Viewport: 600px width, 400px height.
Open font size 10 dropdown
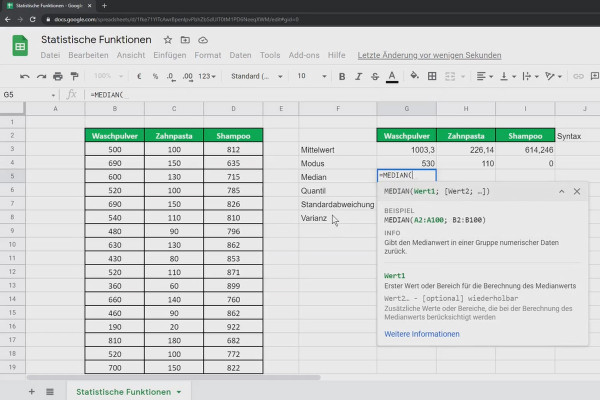coord(312,77)
